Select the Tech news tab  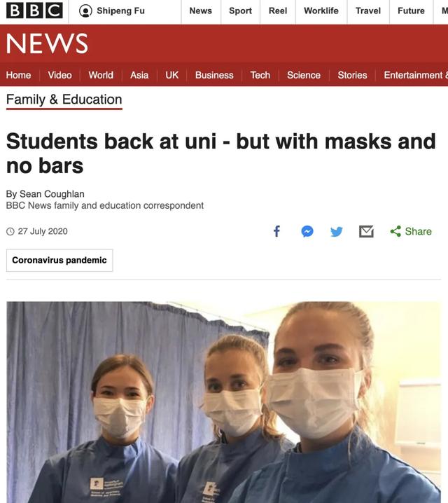point(260,75)
